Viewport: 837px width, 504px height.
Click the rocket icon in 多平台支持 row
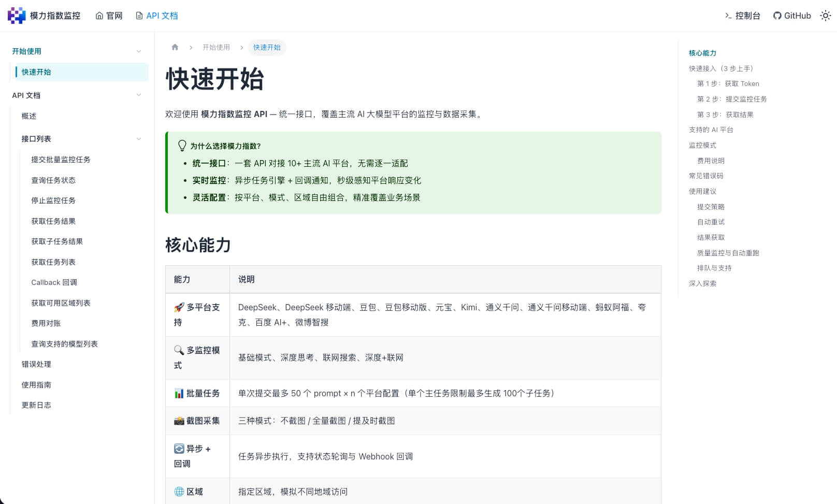tap(179, 307)
